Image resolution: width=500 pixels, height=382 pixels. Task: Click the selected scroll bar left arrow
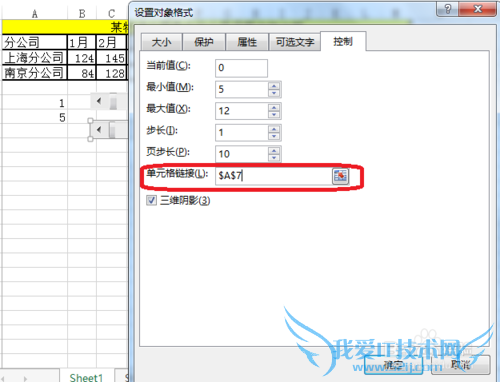[x=99, y=130]
